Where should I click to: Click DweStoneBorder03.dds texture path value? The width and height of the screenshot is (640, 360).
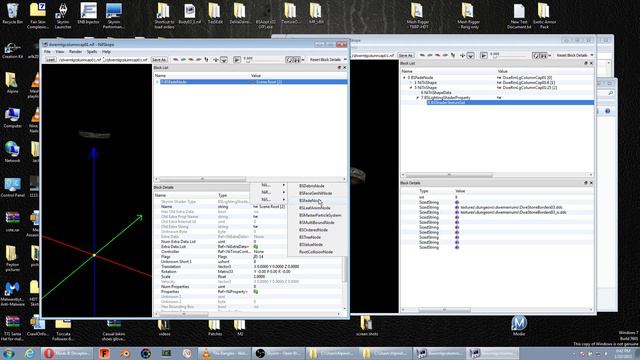coord(511,207)
